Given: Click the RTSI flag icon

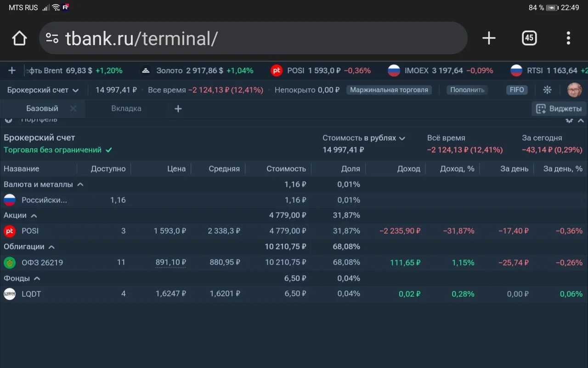Looking at the screenshot, I should pyautogui.click(x=516, y=70).
